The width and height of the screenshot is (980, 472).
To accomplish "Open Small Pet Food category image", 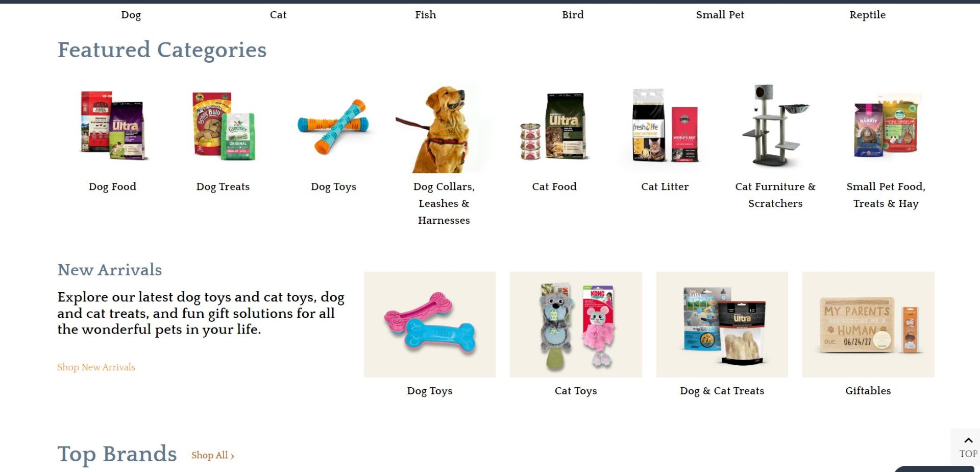I will click(886, 127).
